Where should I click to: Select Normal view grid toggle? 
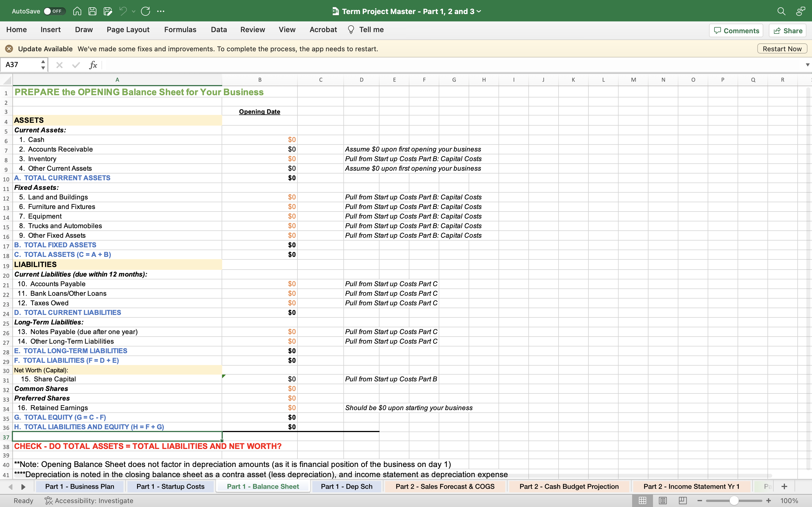click(643, 501)
